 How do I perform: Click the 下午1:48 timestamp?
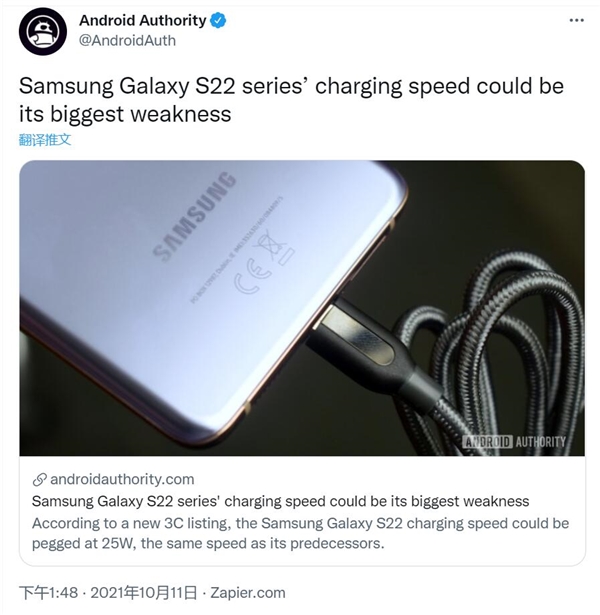pos(49,593)
